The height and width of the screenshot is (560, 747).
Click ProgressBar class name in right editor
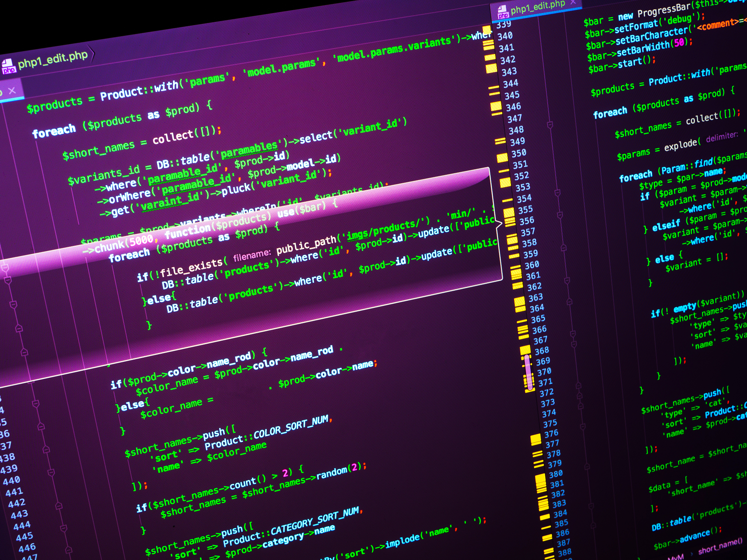point(664,11)
